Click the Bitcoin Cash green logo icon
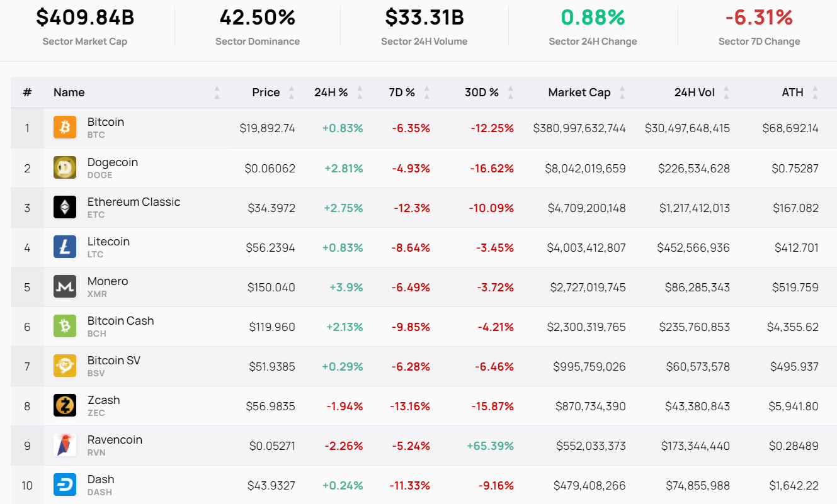 (x=65, y=326)
